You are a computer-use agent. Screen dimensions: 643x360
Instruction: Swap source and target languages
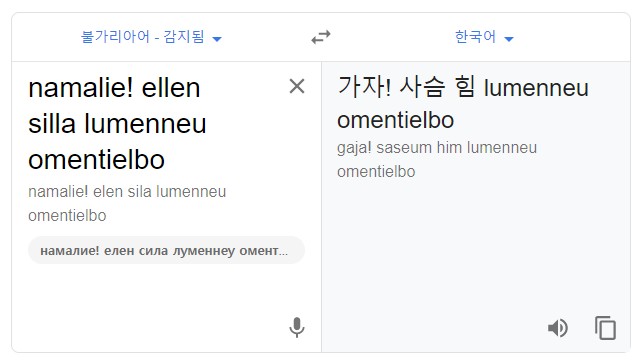click(x=321, y=37)
